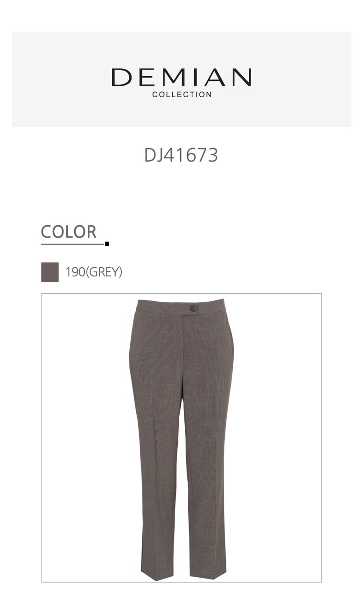This screenshot has height=598, width=364.
Task: Click the dark button on the trouser waistband
Action: coord(193,308)
